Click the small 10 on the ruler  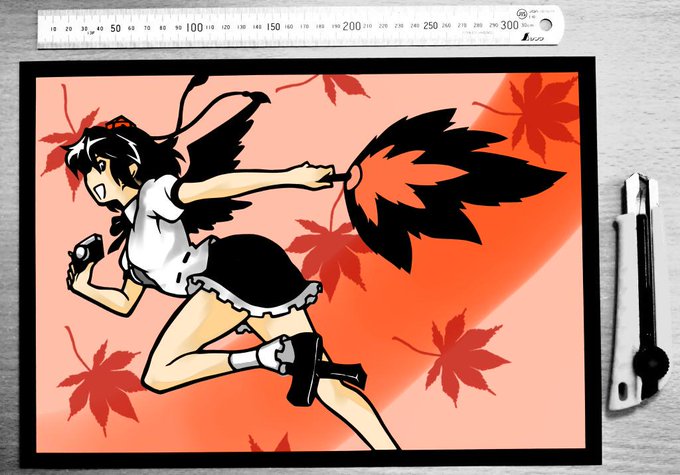point(53,29)
